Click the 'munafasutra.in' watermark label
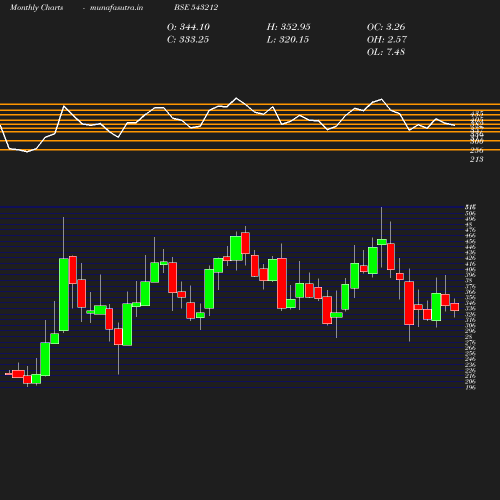 [x=116, y=8]
